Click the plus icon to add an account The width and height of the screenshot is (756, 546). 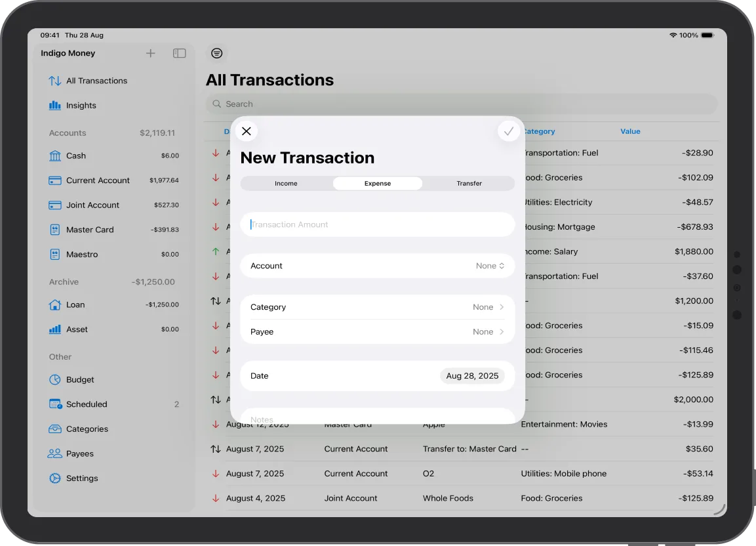pos(150,53)
